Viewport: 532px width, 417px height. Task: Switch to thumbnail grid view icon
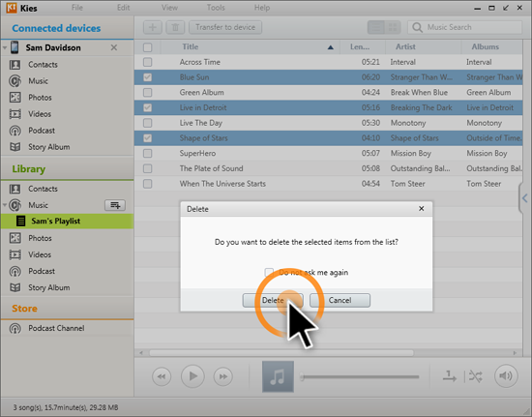tap(392, 27)
